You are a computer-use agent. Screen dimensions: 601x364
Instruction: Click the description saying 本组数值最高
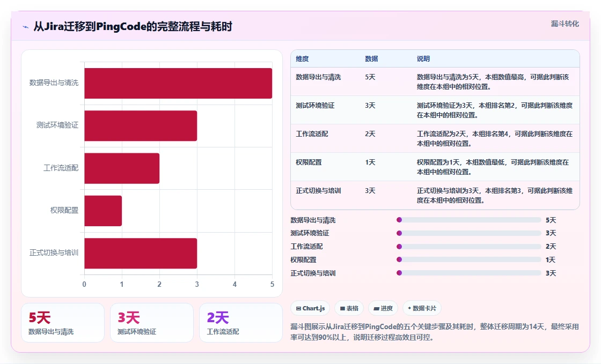[x=494, y=82]
